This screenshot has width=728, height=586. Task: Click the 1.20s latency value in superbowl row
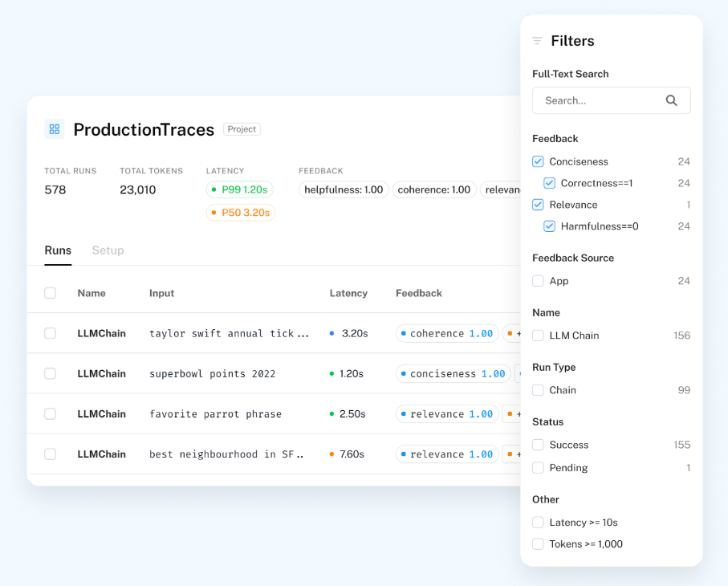click(352, 374)
